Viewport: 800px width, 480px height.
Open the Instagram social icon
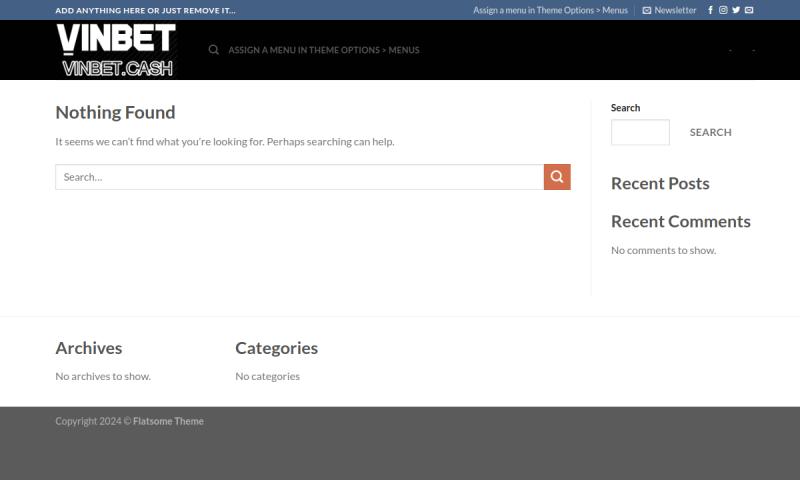[x=723, y=10]
